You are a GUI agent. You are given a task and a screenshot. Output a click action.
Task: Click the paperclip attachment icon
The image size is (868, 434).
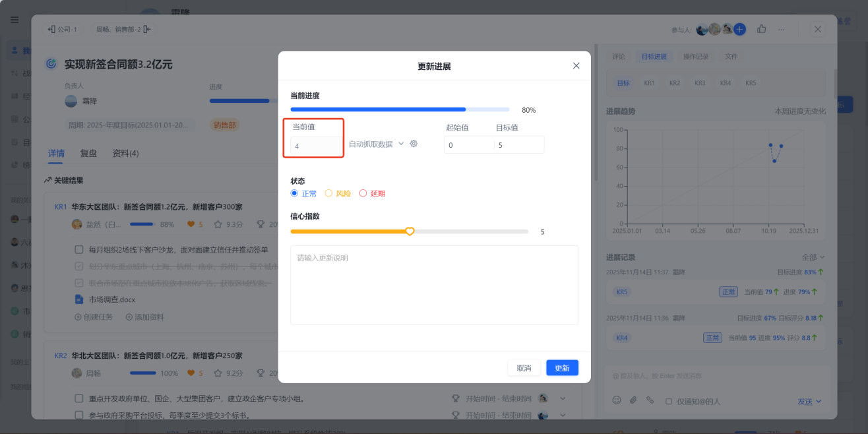point(633,400)
